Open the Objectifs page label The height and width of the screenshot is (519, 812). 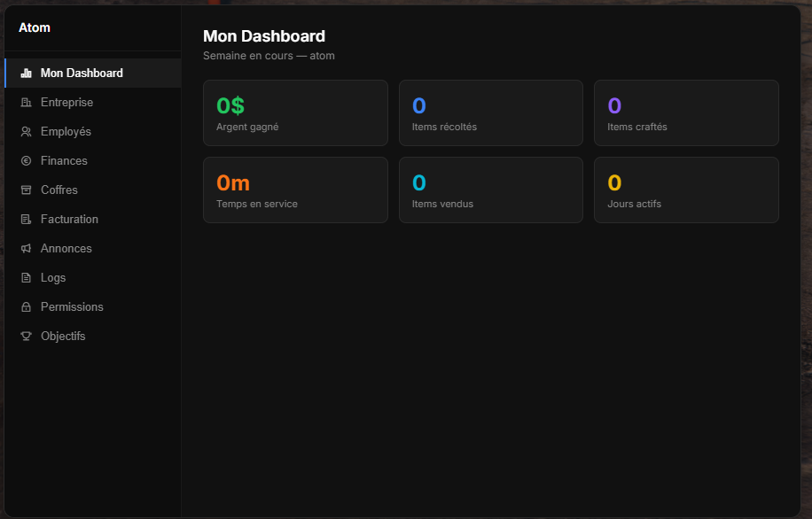coord(63,337)
